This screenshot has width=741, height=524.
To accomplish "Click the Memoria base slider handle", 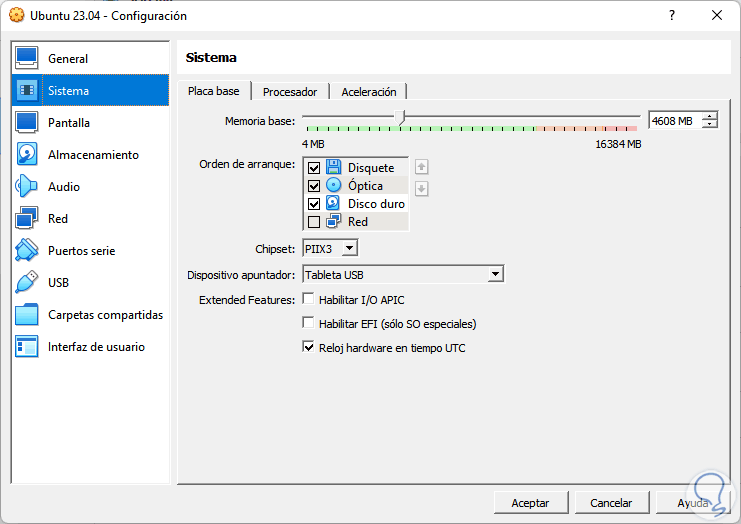I will pyautogui.click(x=402, y=117).
